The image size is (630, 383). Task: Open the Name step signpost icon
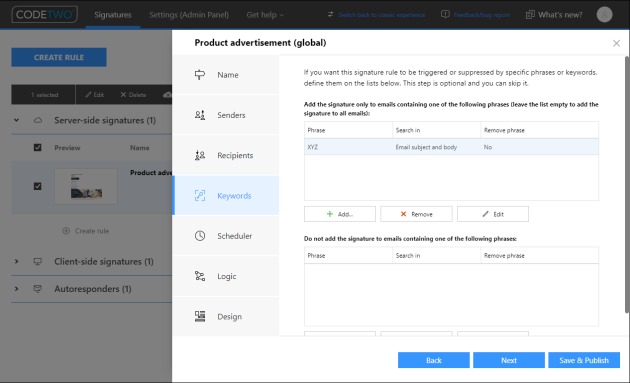200,75
